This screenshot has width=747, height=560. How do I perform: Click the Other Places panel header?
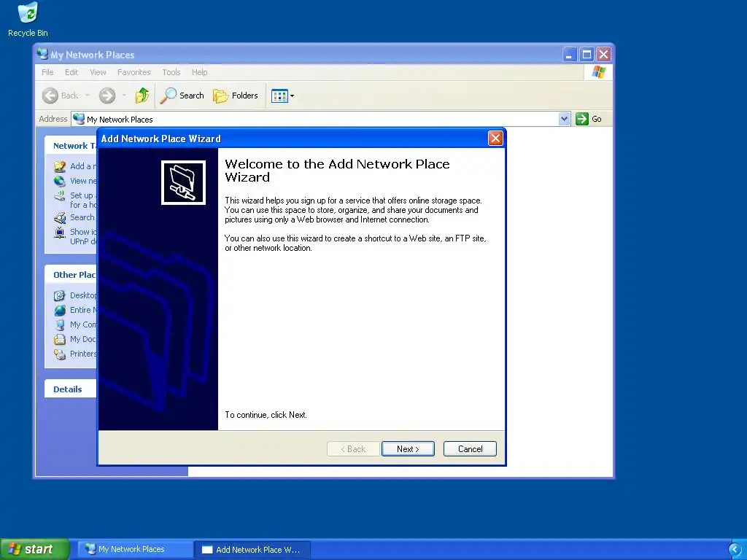click(x=71, y=275)
